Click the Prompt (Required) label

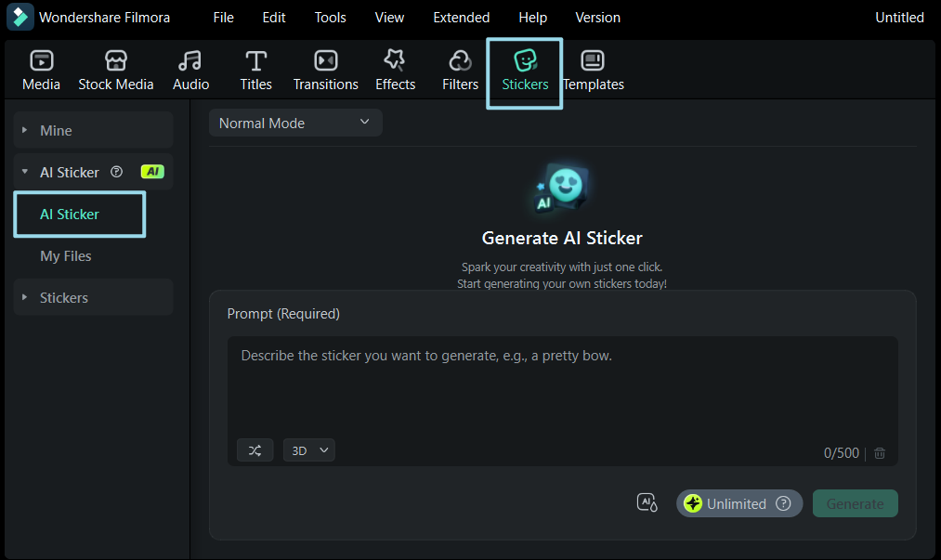(283, 314)
